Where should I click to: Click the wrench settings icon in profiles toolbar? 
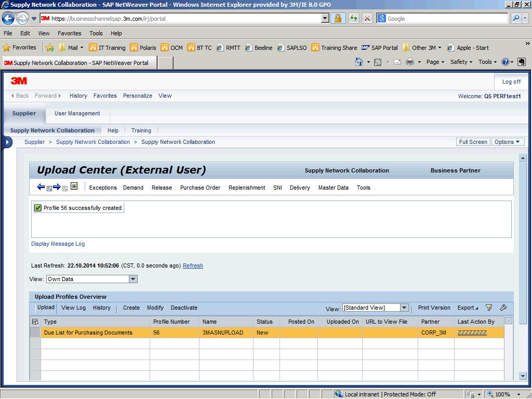pyautogui.click(x=503, y=308)
